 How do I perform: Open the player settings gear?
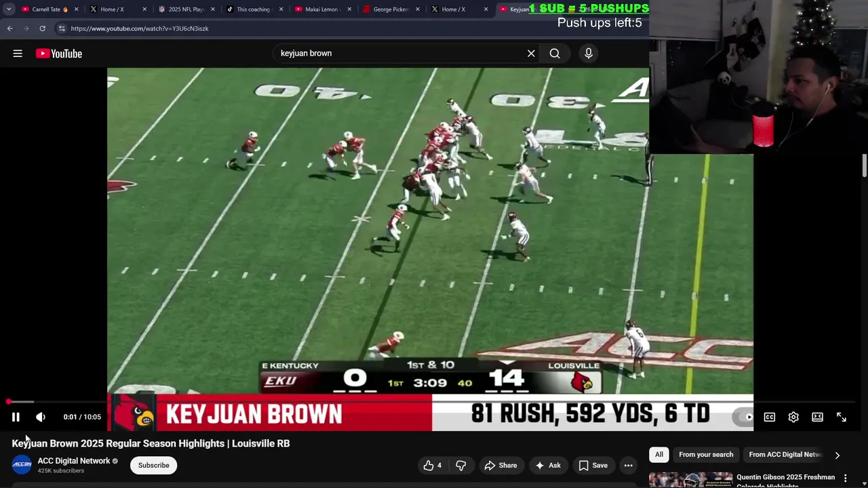coord(793,417)
